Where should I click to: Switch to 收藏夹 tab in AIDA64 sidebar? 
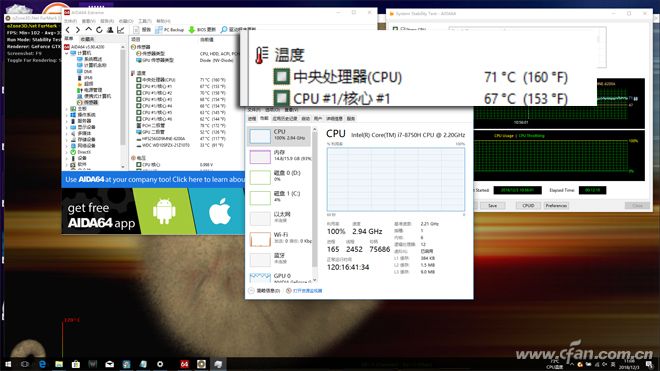pyautogui.click(x=87, y=39)
